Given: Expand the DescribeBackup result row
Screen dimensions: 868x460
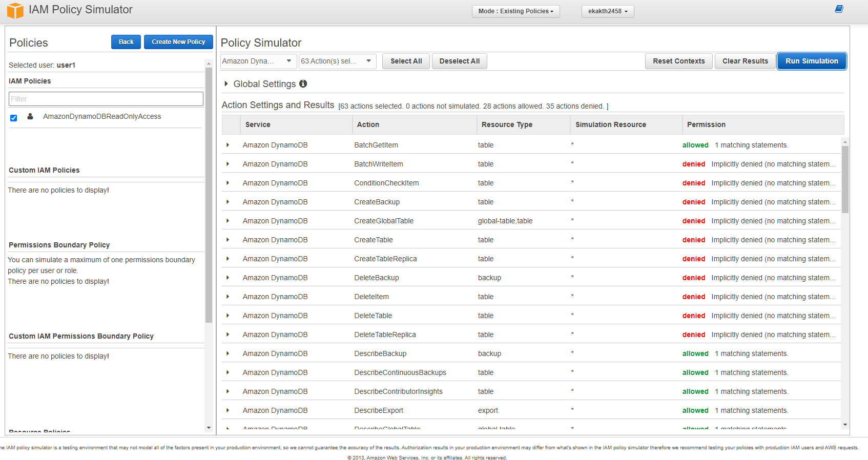Looking at the screenshot, I should tap(228, 353).
